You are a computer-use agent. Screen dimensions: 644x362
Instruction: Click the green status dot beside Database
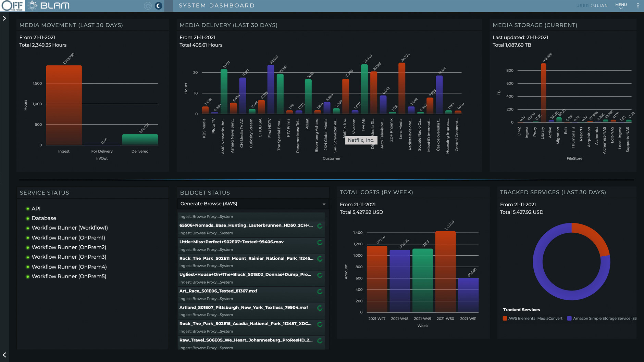(x=28, y=218)
